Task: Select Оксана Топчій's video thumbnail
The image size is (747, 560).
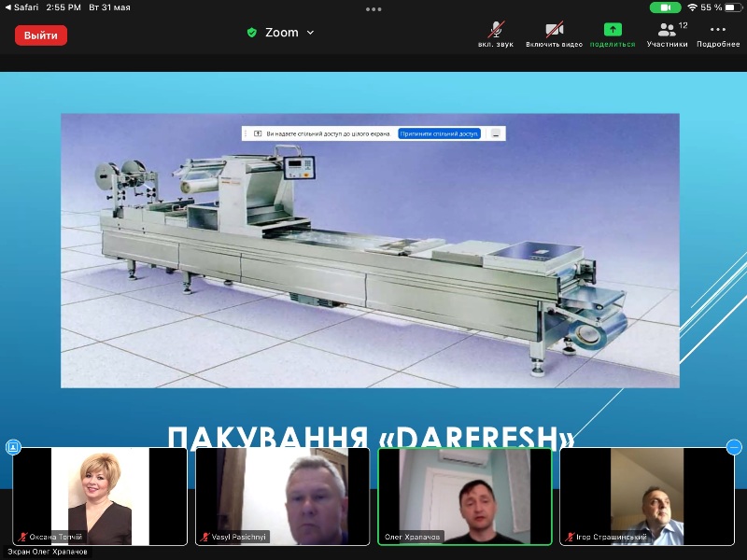Action: [x=100, y=496]
